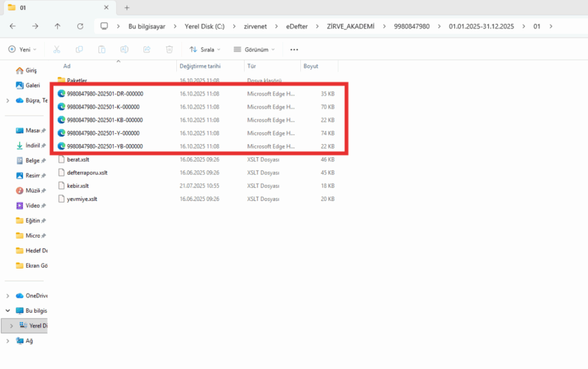Expand the Yerel Disk tree node
The image size is (588, 369).
(11, 325)
